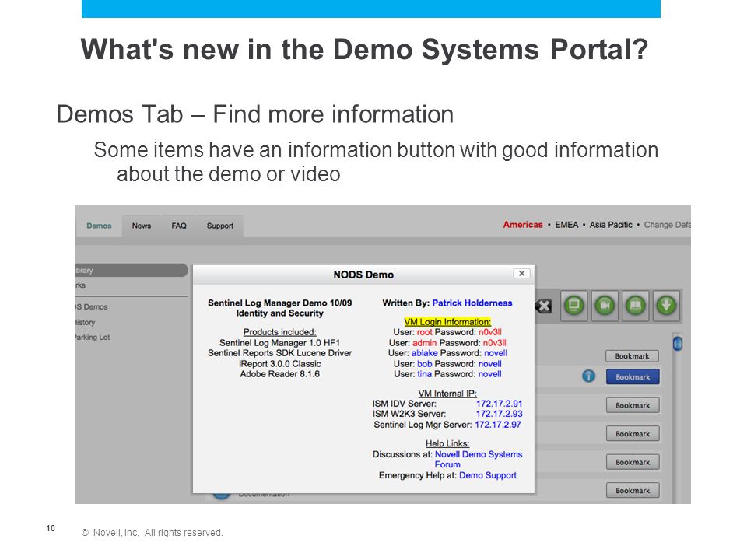Select the Asia Pacific region

611,225
